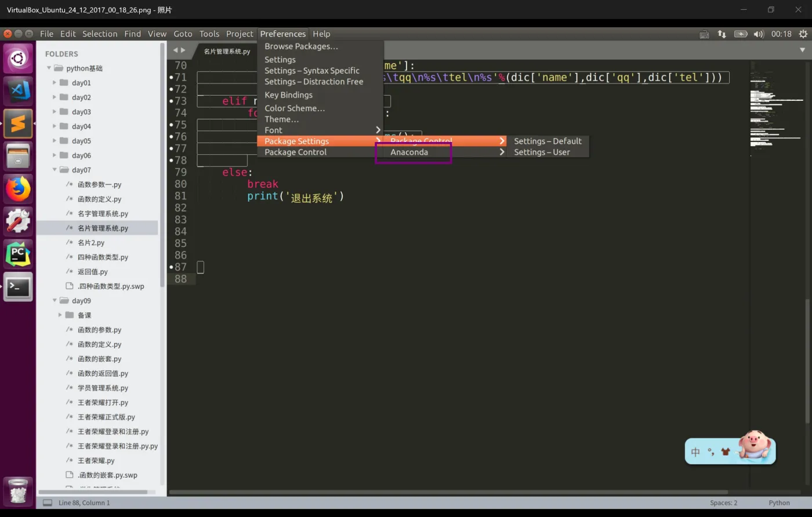Launch PyCharm from the dock
Screen dimensions: 812x517
tap(18, 254)
